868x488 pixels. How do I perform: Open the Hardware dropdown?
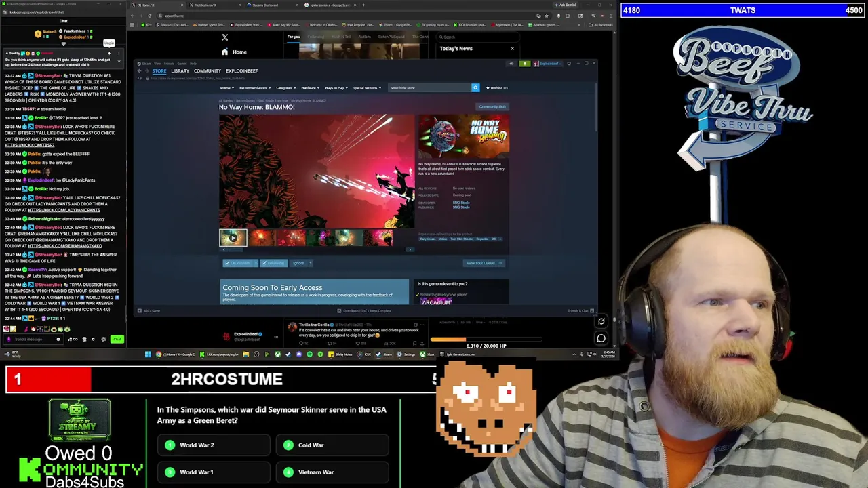tap(310, 87)
